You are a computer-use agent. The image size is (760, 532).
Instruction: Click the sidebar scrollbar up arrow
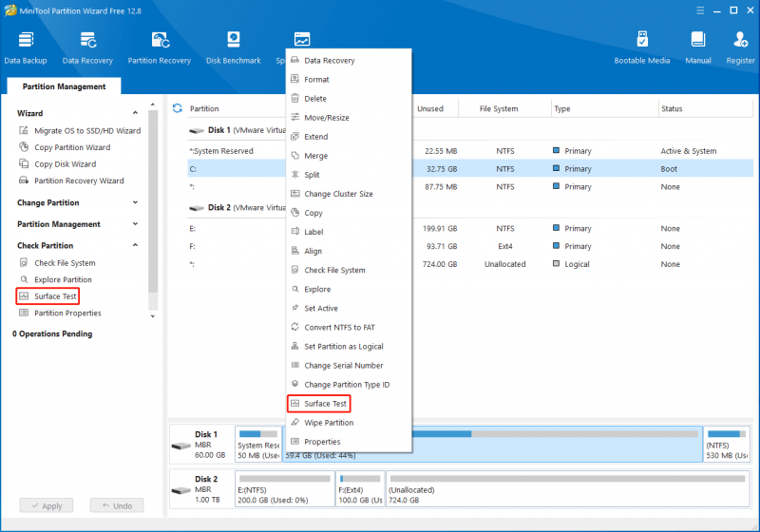[x=153, y=104]
